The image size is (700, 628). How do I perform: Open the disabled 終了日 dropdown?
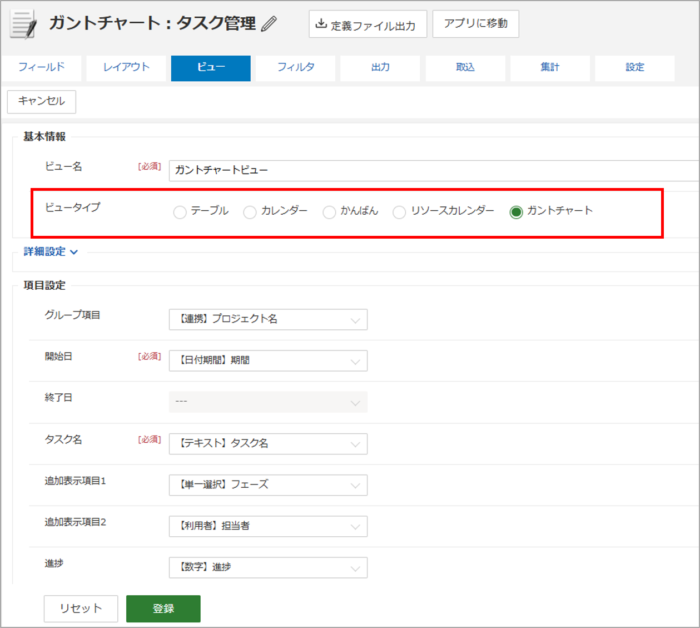(x=268, y=402)
